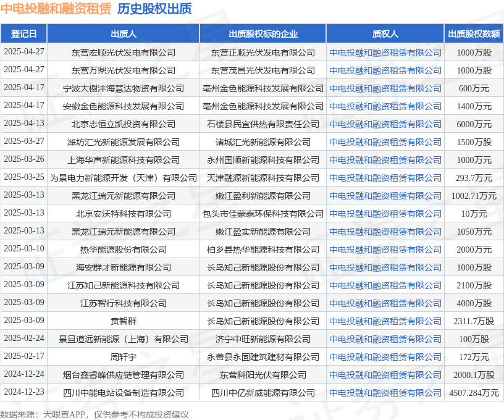Click pledgor 江苏知己新能源科技有限公司
The height and width of the screenshot is (420, 504).
pos(124,285)
